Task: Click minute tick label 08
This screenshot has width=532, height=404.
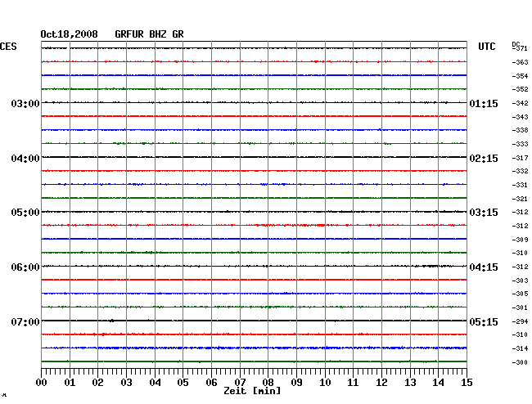Action: (x=268, y=383)
